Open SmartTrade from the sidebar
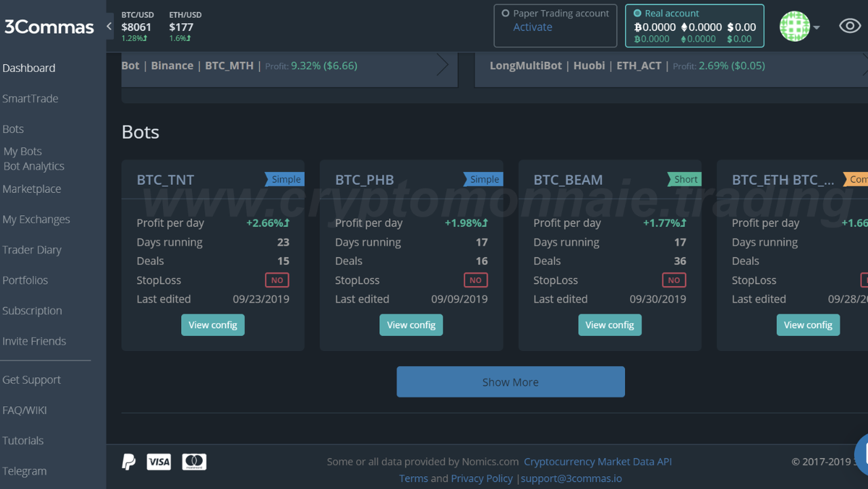This screenshot has height=489, width=868. 31,98
